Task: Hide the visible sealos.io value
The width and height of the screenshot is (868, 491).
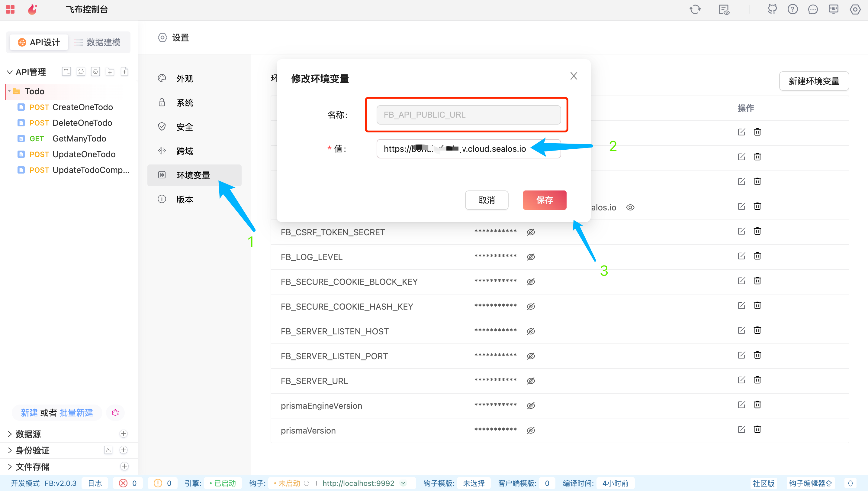Action: point(630,207)
